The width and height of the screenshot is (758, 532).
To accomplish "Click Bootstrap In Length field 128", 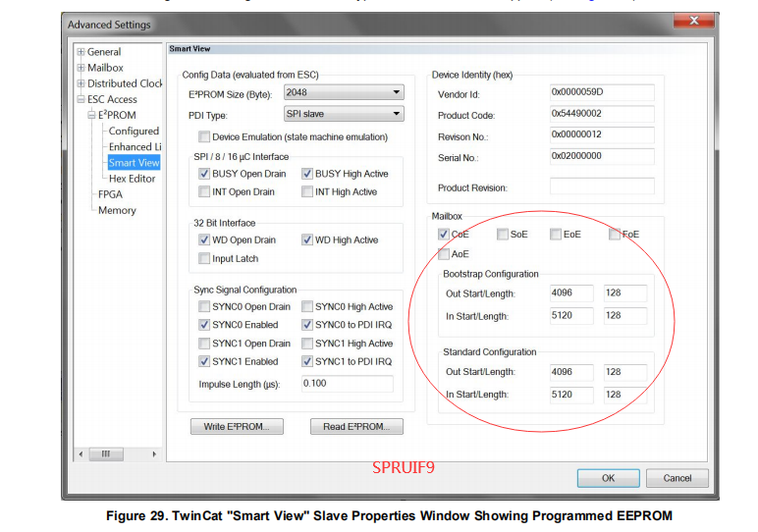I will click(x=625, y=315).
